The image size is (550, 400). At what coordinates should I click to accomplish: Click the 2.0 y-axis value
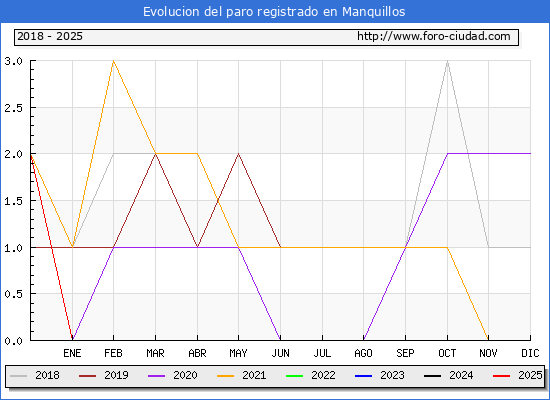[13, 154]
